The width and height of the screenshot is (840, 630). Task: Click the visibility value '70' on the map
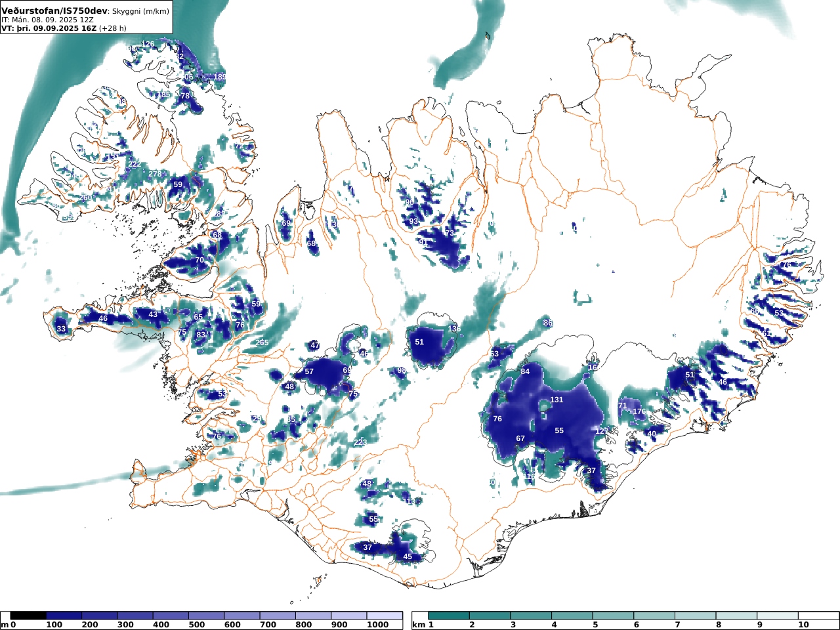click(x=199, y=260)
